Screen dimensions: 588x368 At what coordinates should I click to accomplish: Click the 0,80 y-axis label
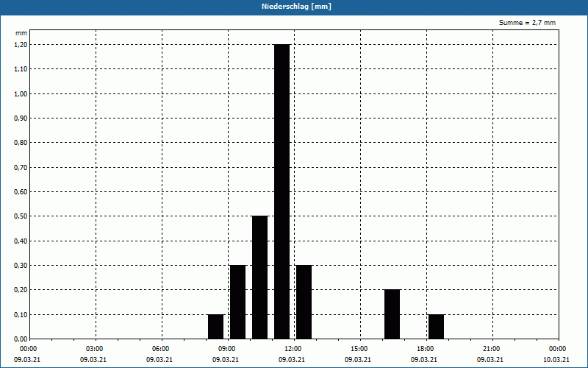click(21, 143)
